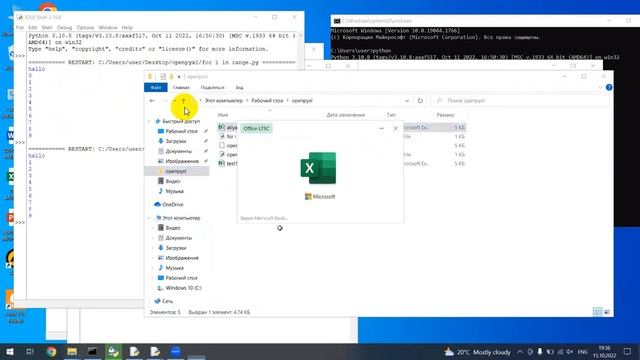The width and height of the screenshot is (640, 360).
Task: Select the test Excel file icon
Action: pos(221,163)
